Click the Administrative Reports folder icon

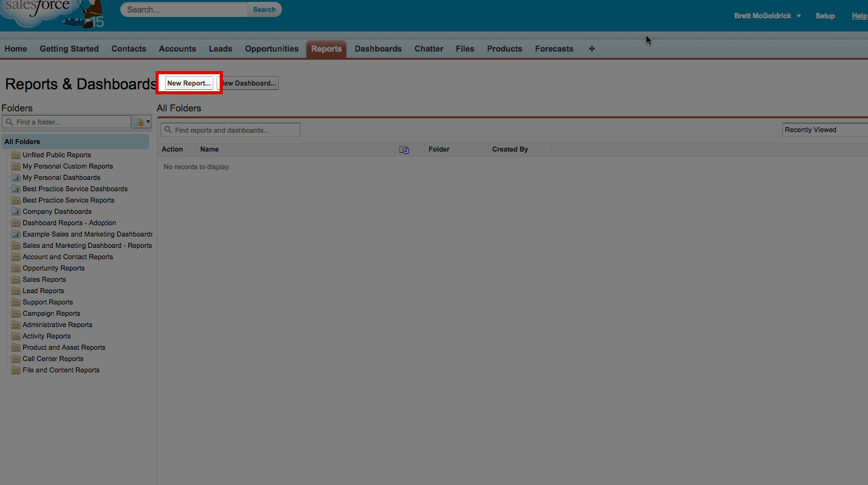[16, 325]
